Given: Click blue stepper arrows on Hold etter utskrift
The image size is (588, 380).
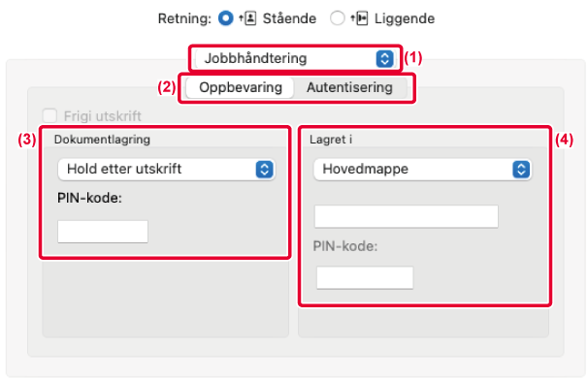Looking at the screenshot, I should click(265, 169).
